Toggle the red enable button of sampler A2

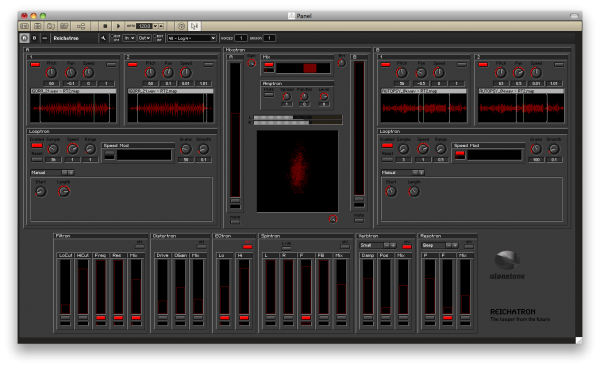coord(133,64)
